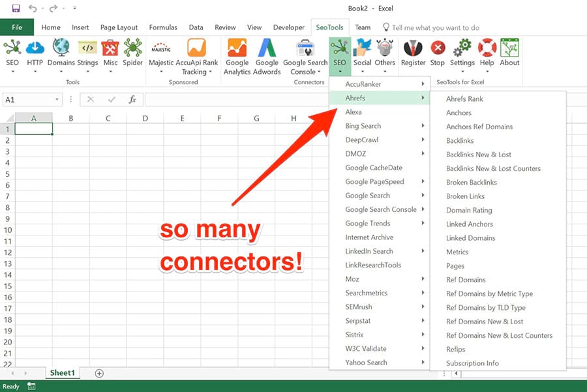Viewport: 587px width, 392px height.
Task: Click the Redo arrow
Action: (53, 8)
